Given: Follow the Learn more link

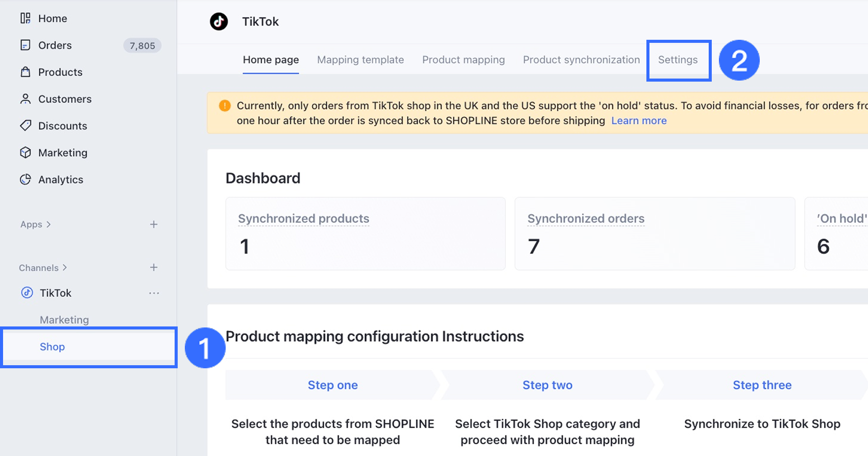Looking at the screenshot, I should click(x=639, y=121).
